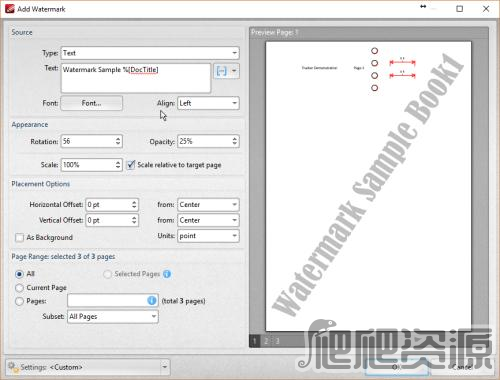
Task: Click the Rotation value field
Action: click(87, 141)
